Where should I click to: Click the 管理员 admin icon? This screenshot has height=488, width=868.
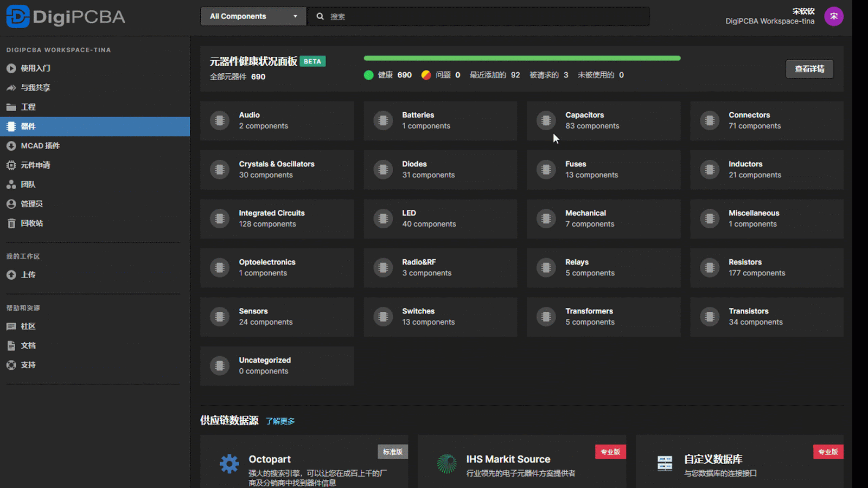point(11,204)
